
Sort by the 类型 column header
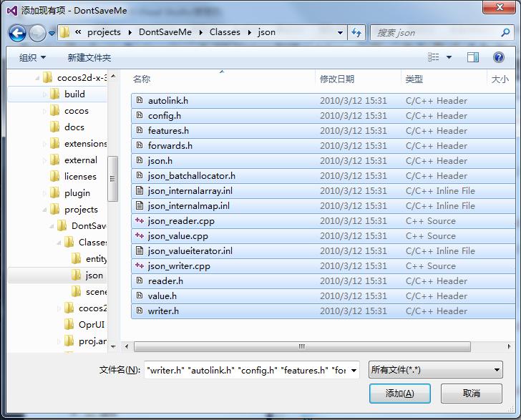(414, 79)
